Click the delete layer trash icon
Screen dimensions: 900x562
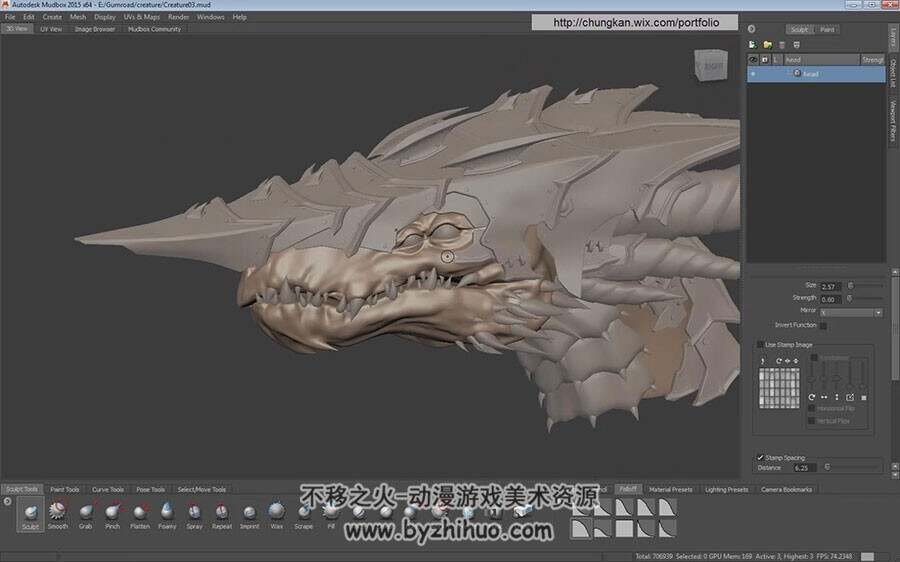[x=782, y=45]
